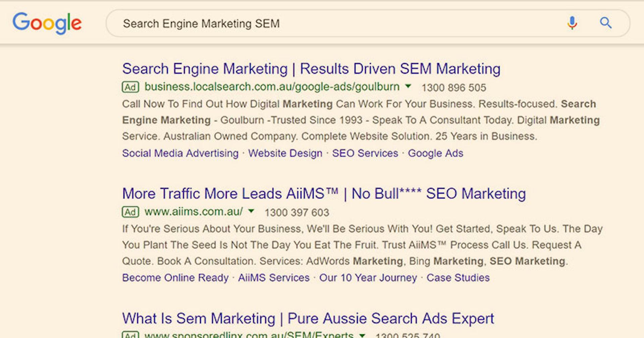Open the More Traffic More Leads AiiMS ad
This screenshot has height=338, width=644.
click(324, 194)
